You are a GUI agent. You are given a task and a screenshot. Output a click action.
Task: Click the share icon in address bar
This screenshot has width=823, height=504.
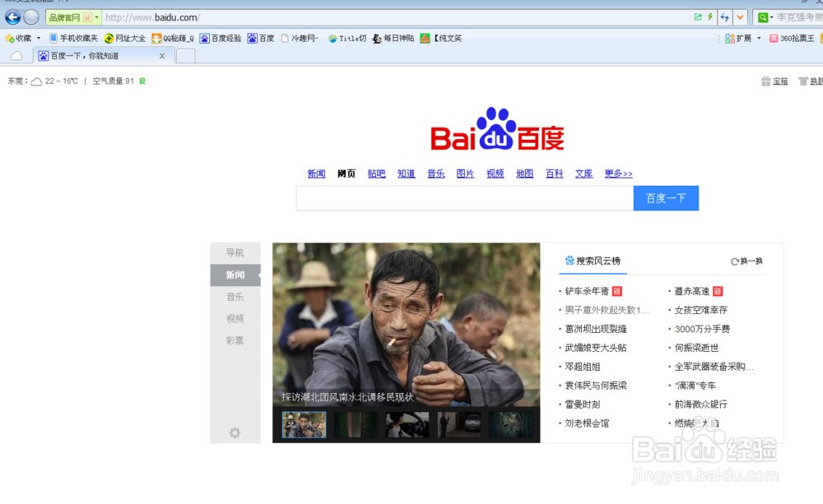(698, 17)
